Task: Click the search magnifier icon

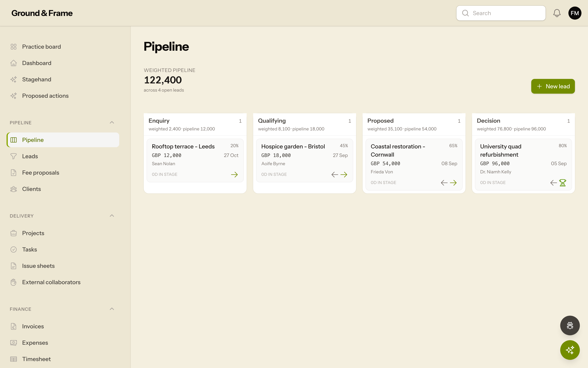Action: coord(465,13)
